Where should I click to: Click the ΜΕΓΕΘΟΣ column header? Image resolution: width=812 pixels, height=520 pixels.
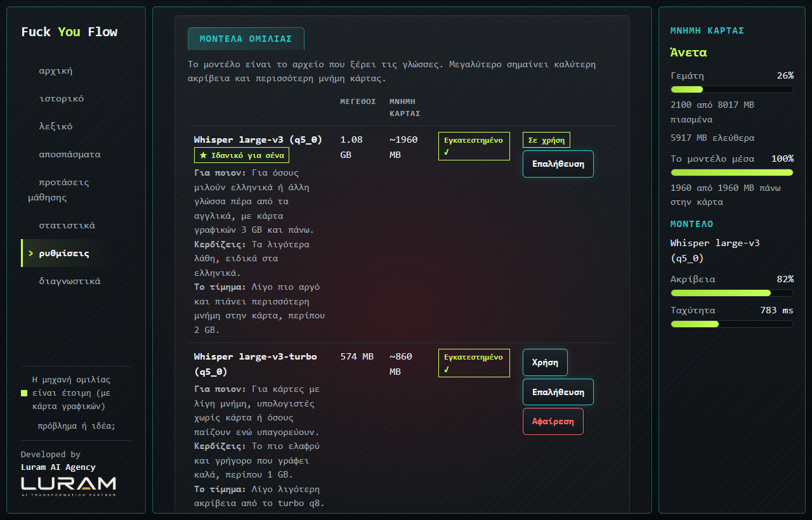click(x=358, y=101)
